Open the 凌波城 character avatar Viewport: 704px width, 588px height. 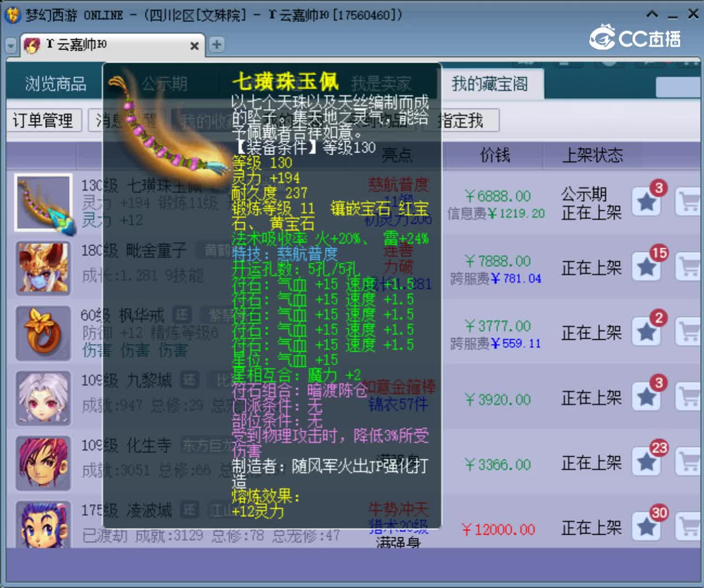click(x=43, y=525)
